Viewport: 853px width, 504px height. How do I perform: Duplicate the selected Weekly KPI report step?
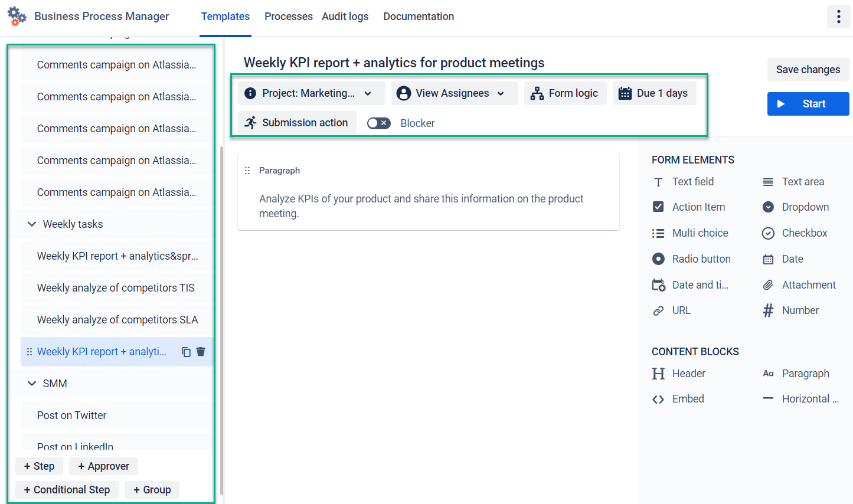[186, 352]
